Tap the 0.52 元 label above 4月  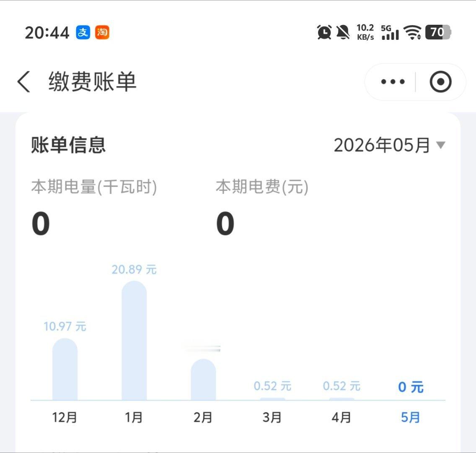tap(341, 386)
